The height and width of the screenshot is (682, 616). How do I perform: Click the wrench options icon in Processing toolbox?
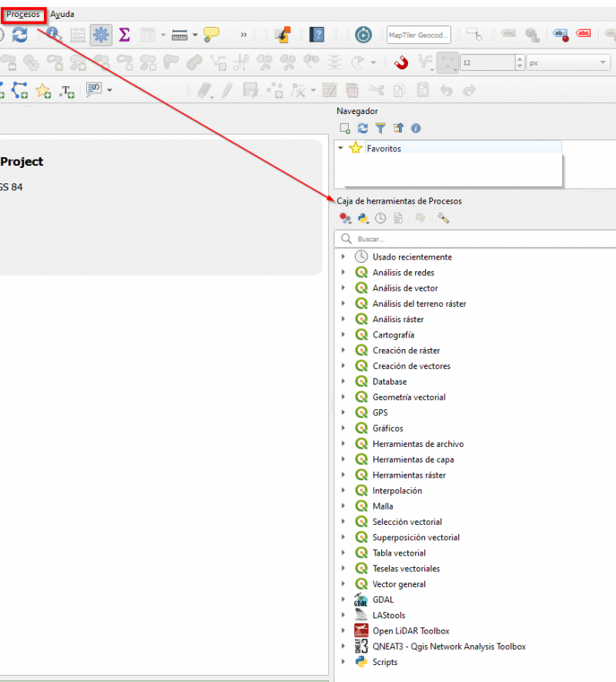point(443,218)
